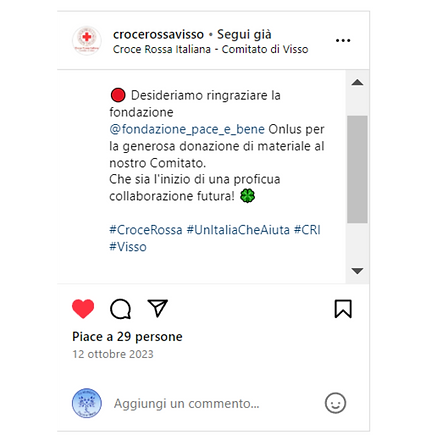Viewport: 445px width, 444px height.
Task: Open crocerossavisso username link
Action: coord(158,34)
